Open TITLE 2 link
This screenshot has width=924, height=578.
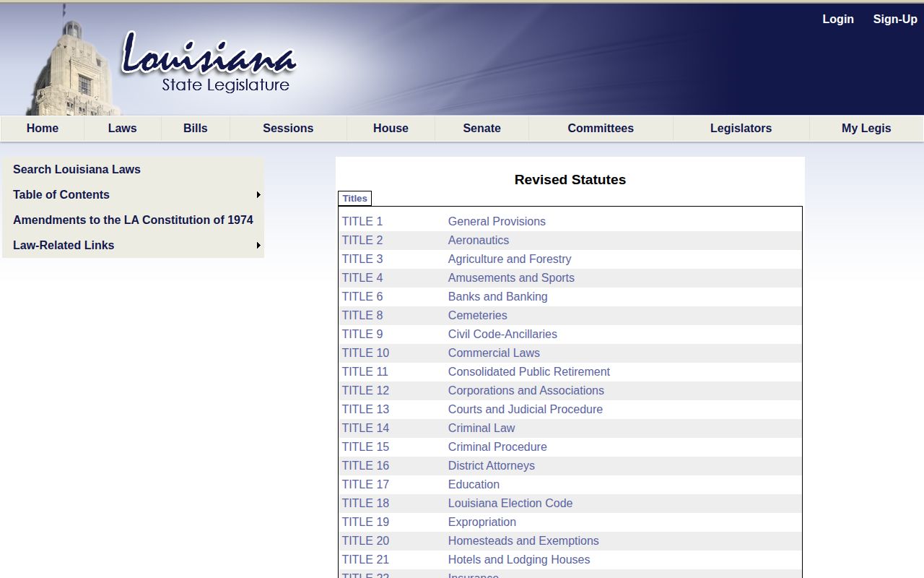[x=362, y=241]
